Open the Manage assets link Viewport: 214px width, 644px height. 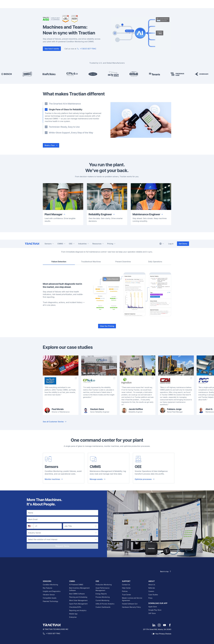(x=97, y=479)
